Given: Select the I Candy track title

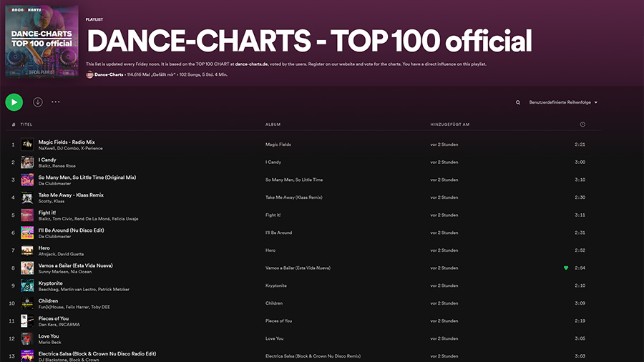Looking at the screenshot, I should click(x=47, y=160).
